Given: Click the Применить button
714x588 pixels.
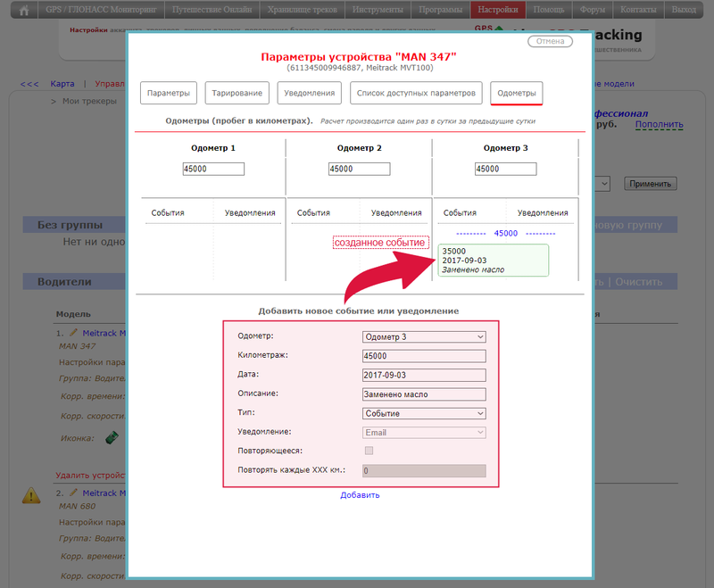Looking at the screenshot, I should tap(651, 184).
